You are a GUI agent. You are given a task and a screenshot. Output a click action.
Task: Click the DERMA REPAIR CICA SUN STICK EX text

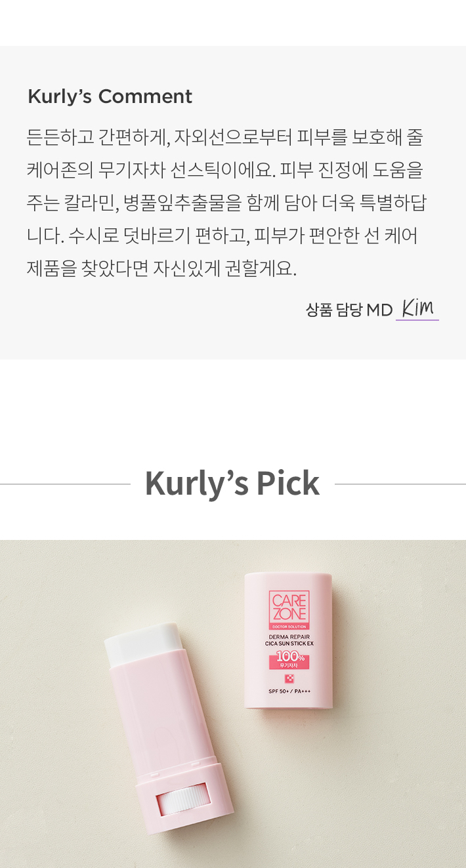click(x=289, y=640)
